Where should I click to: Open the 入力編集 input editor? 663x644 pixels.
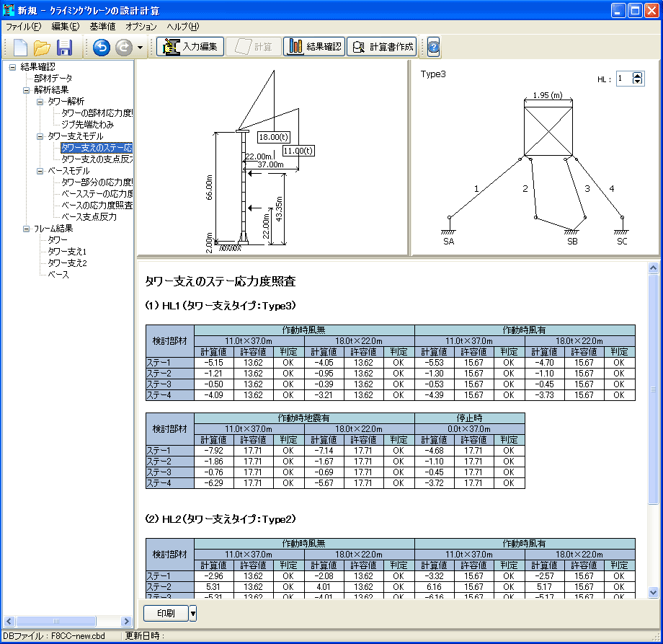pos(190,47)
